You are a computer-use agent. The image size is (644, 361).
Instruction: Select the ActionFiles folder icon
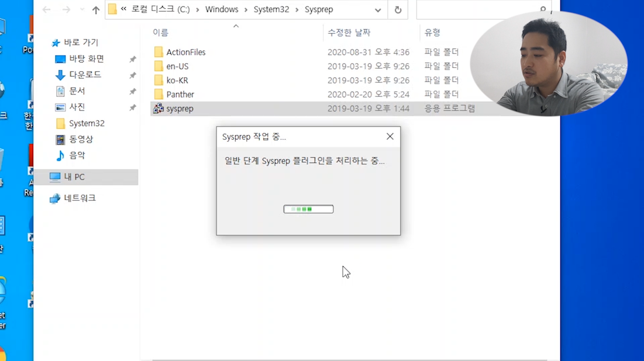pyautogui.click(x=159, y=51)
